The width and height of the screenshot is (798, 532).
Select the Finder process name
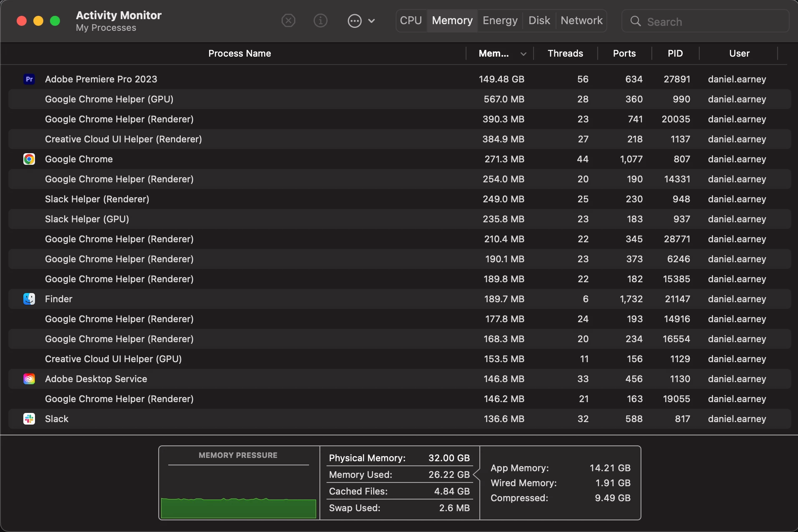click(x=59, y=299)
